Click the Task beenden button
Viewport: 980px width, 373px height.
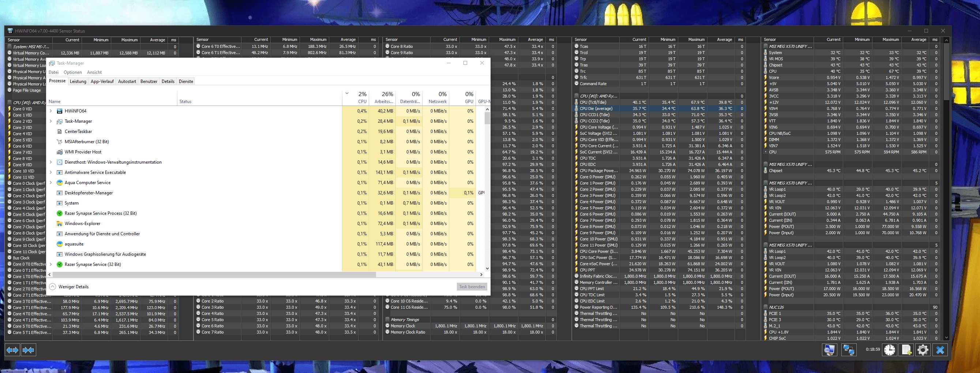tap(472, 287)
